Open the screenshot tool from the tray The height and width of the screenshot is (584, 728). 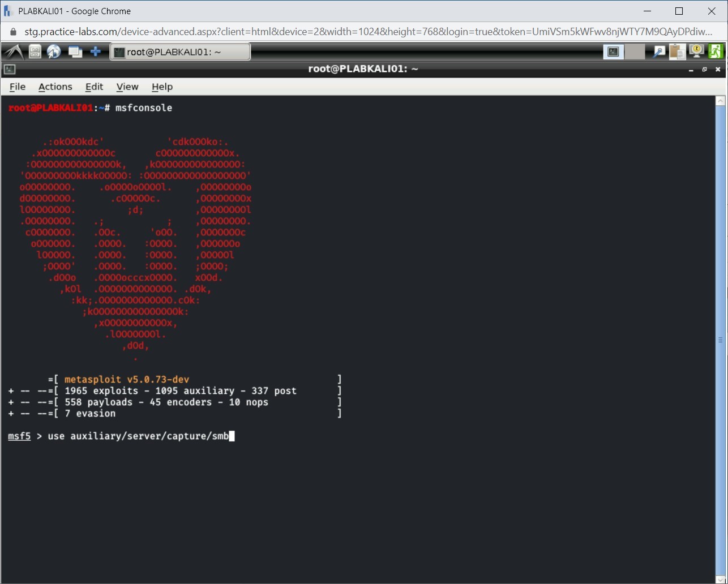coord(658,51)
